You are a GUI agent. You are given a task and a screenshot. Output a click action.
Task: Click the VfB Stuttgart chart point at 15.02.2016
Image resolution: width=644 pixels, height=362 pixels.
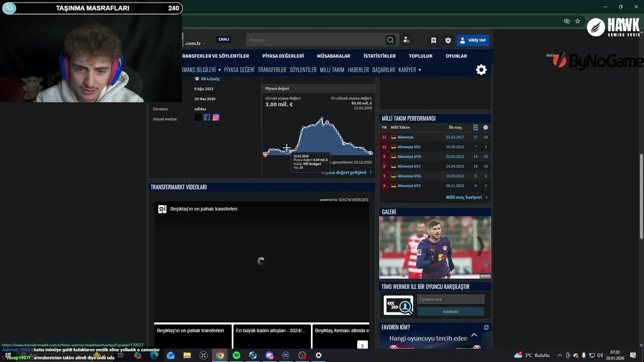[x=287, y=151]
